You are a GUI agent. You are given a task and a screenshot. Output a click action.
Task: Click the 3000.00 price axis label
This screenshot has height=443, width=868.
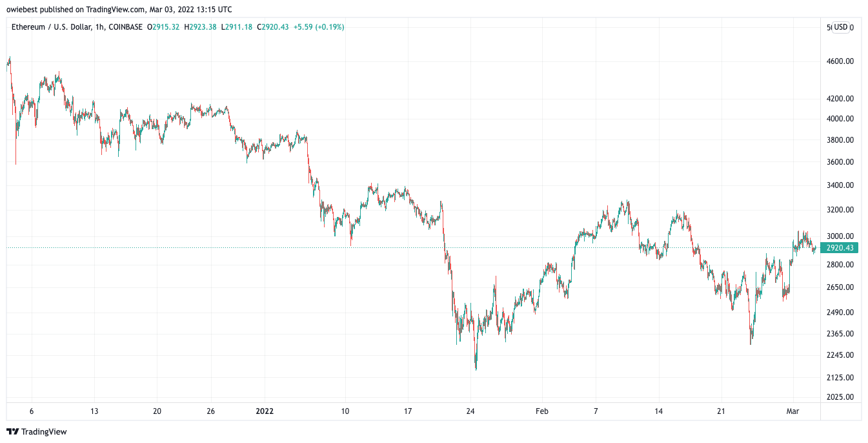840,236
